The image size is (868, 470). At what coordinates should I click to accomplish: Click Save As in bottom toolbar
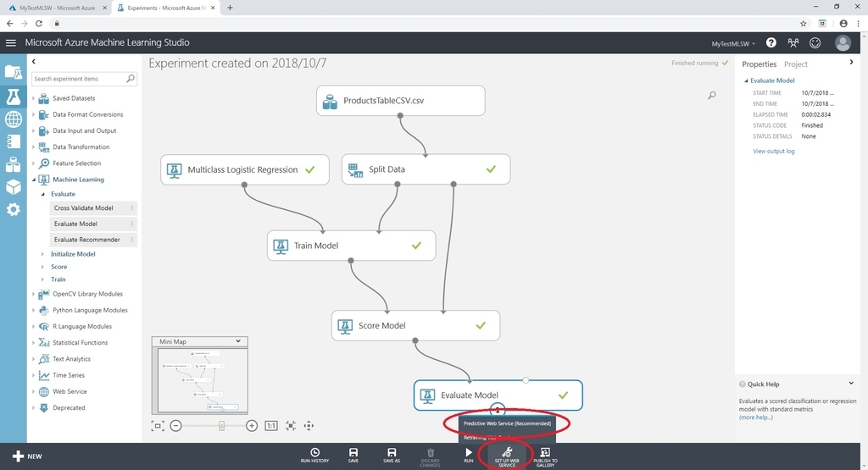(x=392, y=456)
